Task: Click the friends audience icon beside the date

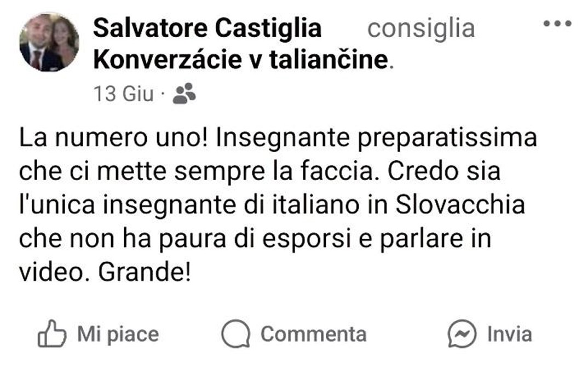Action: (184, 93)
